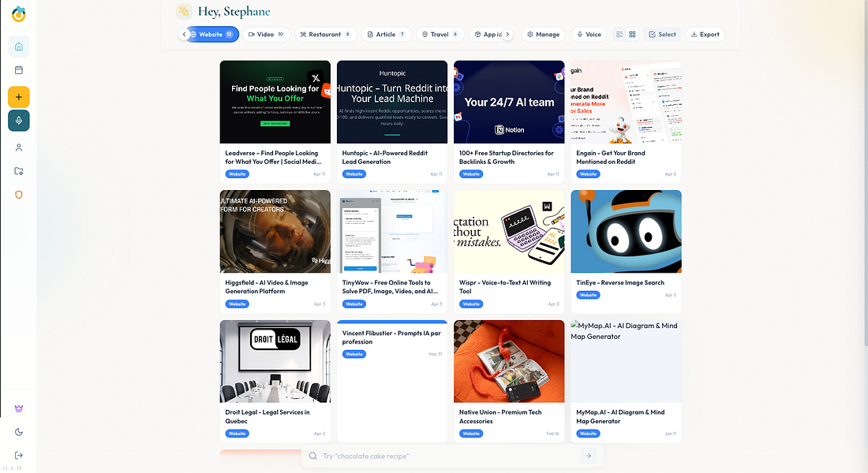Select the App idea category tab

tap(487, 35)
